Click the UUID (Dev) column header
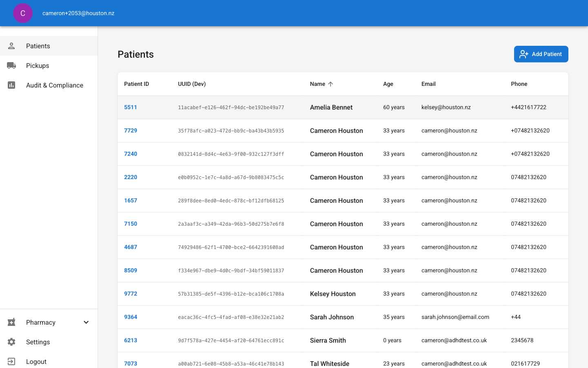The image size is (588, 368). tap(192, 84)
